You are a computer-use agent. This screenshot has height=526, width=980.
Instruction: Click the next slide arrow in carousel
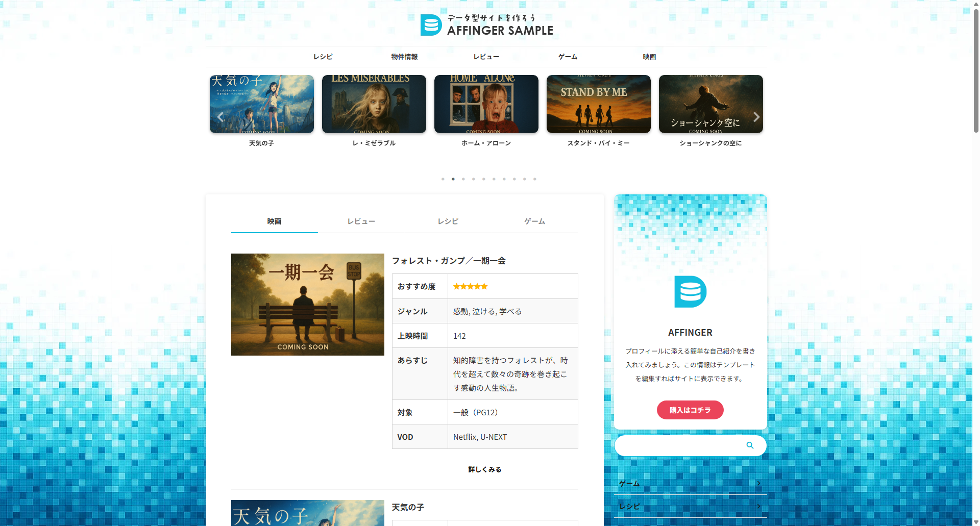(756, 117)
